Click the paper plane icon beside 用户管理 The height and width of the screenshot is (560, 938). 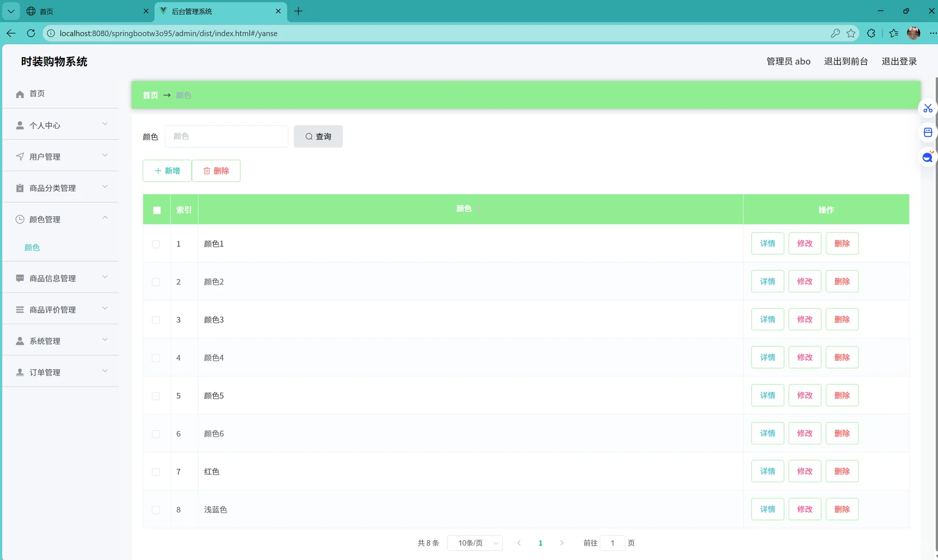coord(20,157)
